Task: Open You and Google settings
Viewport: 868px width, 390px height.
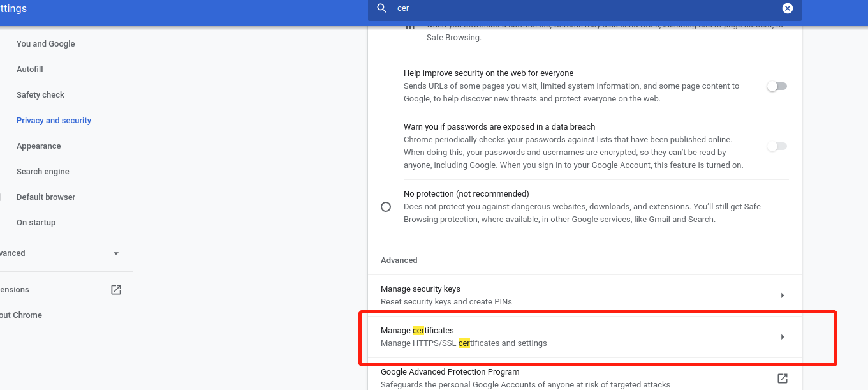Action: pos(46,44)
